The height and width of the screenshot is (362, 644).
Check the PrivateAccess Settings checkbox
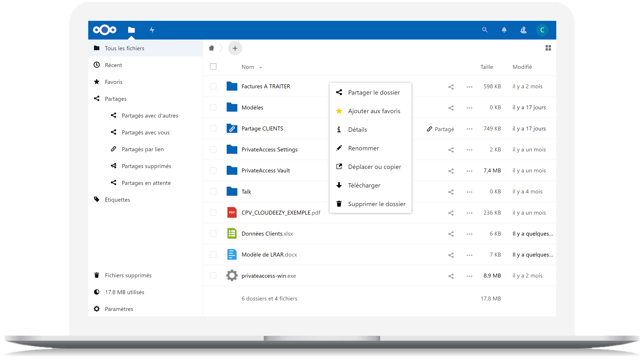pos(213,149)
